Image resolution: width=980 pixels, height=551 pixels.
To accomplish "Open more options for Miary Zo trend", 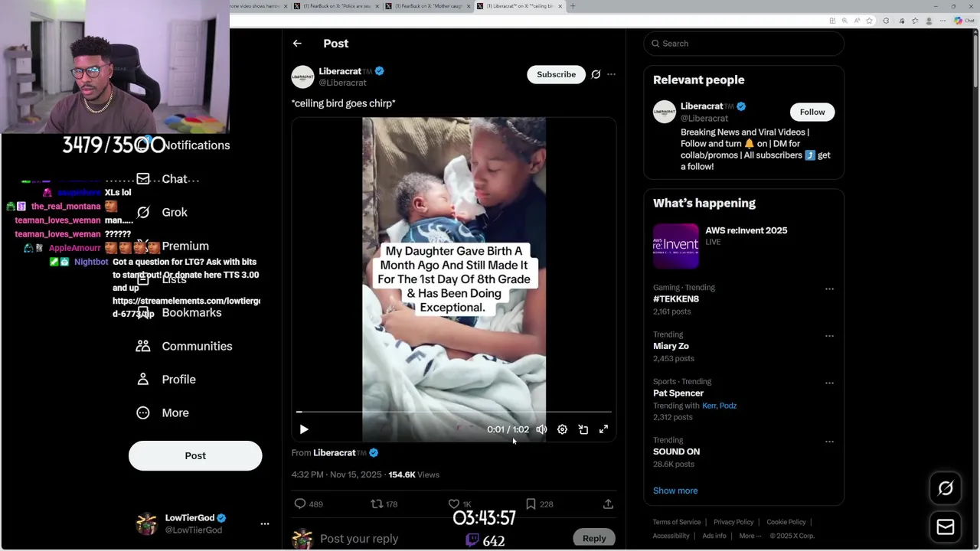I will coord(829,336).
